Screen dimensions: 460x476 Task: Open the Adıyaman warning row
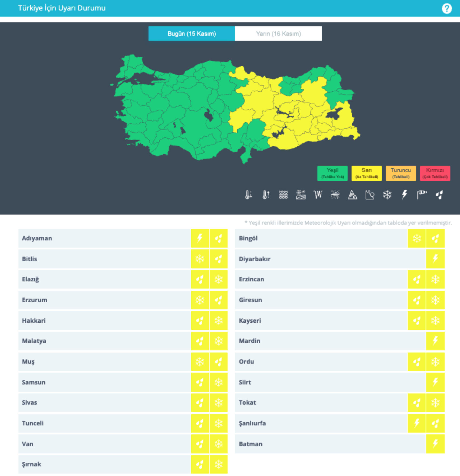pos(104,238)
